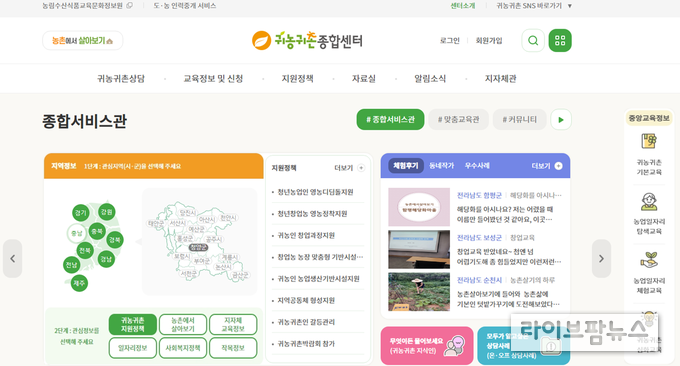Viewport: 680px width, 366px height.
Task: Select the 제주 region circle
Action: pos(79,283)
